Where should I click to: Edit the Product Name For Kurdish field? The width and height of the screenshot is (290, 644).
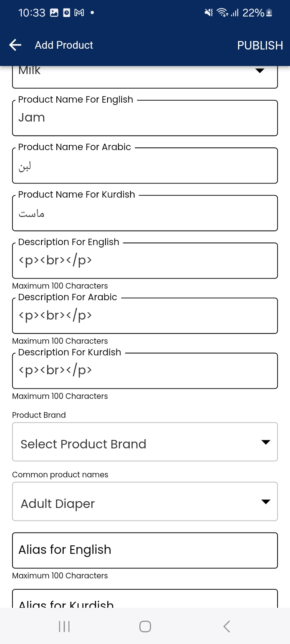145,213
